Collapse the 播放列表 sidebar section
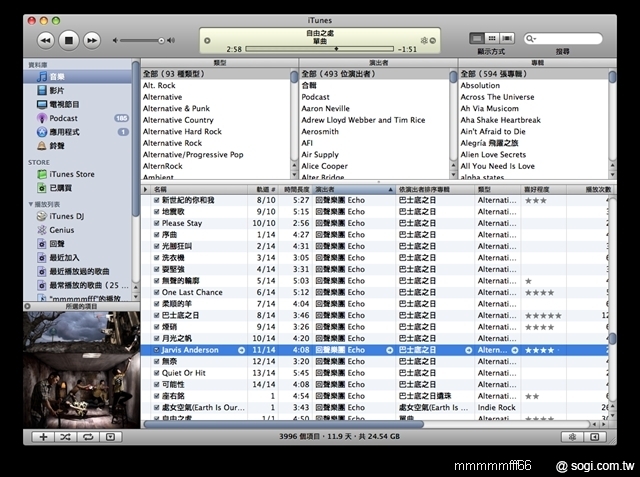 [30, 203]
